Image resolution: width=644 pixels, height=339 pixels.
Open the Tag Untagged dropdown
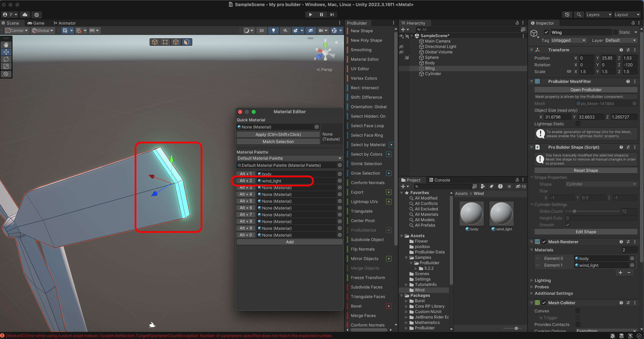click(569, 40)
